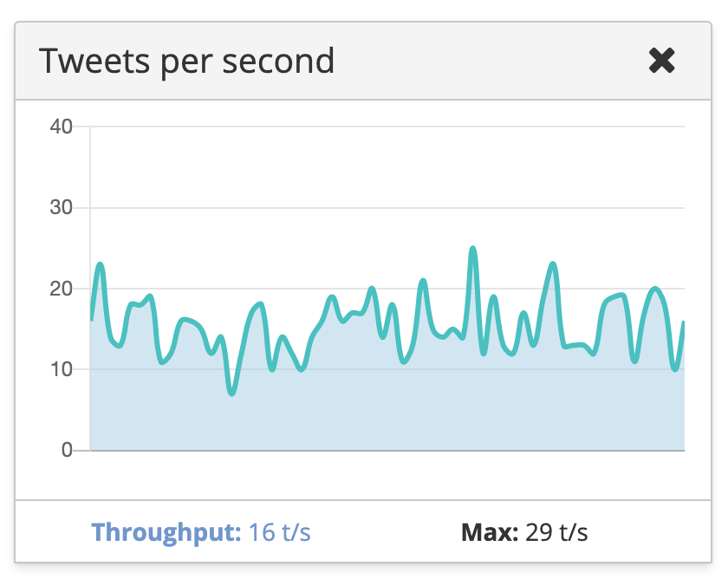Click the 30 label on the y-axis

62,208
